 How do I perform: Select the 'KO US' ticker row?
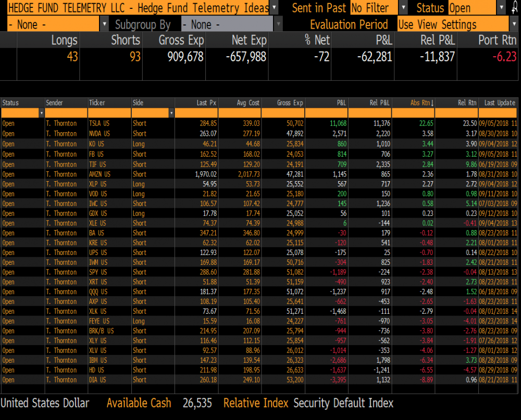coord(259,144)
